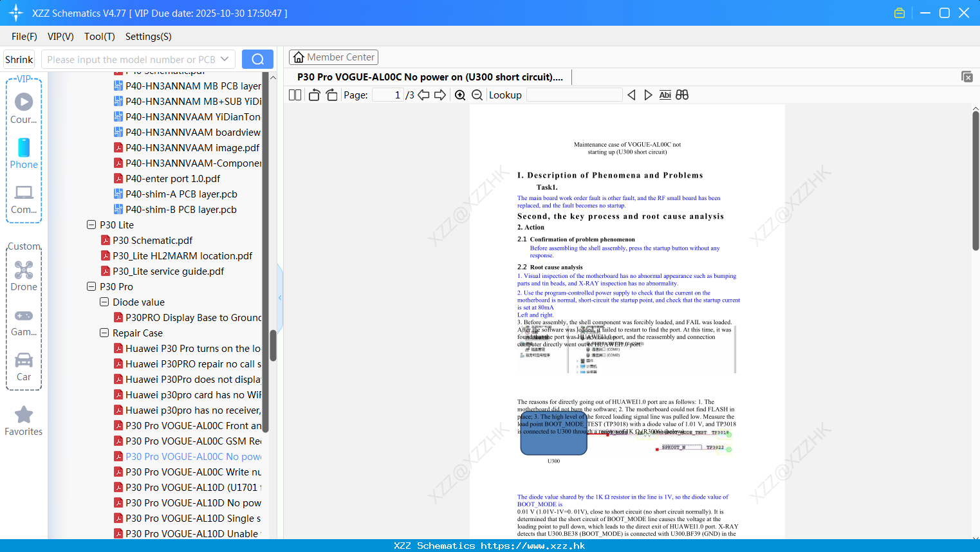Collapse the sidebar with the panel handle
This screenshot has width=980, height=552.
280,297
